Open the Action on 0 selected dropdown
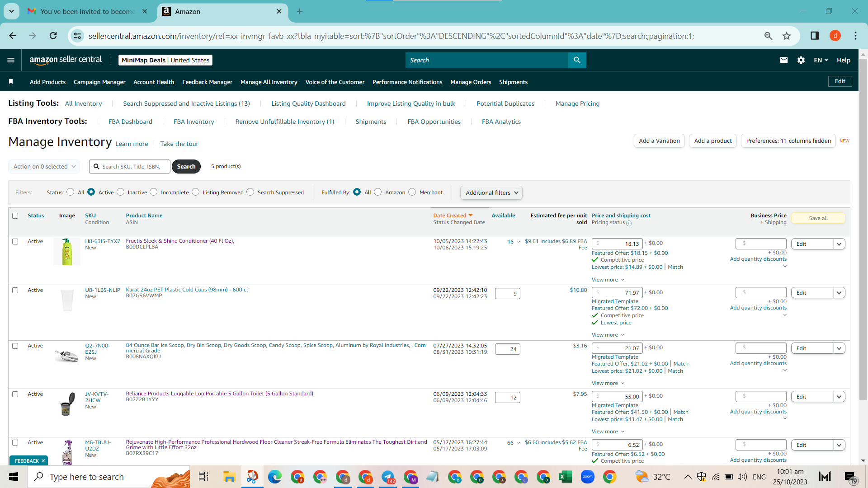Screen dimensions: 868x488 (44, 166)
